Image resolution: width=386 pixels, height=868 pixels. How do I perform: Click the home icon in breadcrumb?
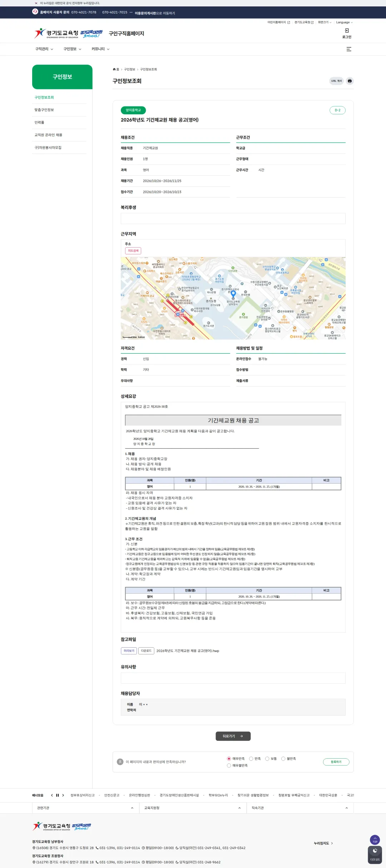click(114, 69)
